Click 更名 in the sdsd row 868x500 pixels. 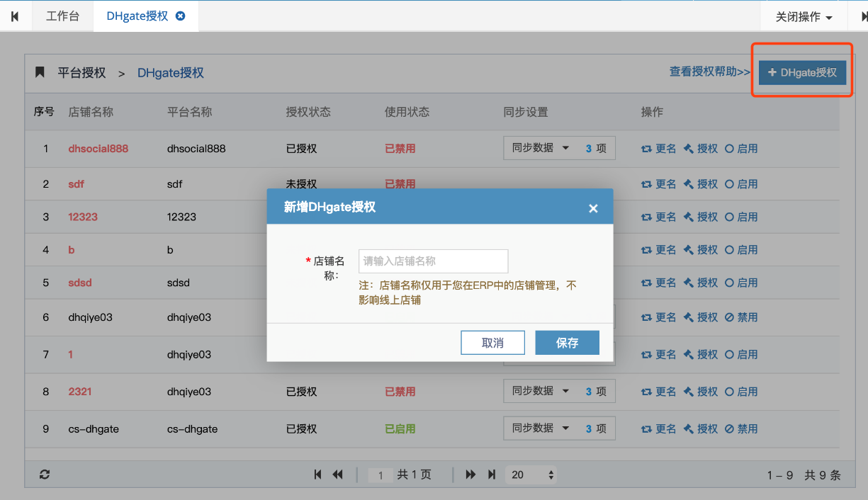pyautogui.click(x=658, y=283)
